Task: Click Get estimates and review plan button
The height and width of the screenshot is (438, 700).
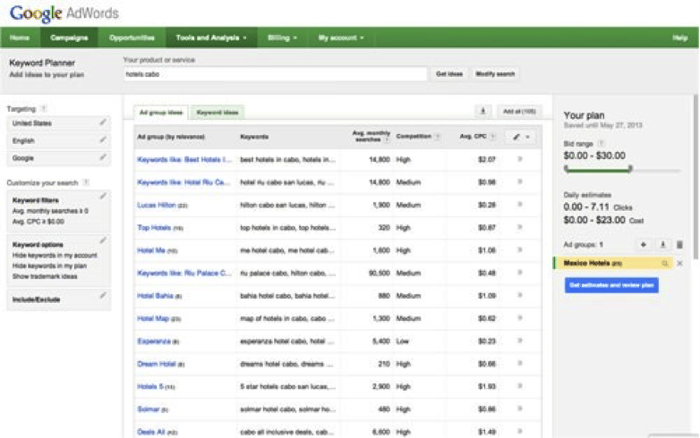Action: [611, 285]
